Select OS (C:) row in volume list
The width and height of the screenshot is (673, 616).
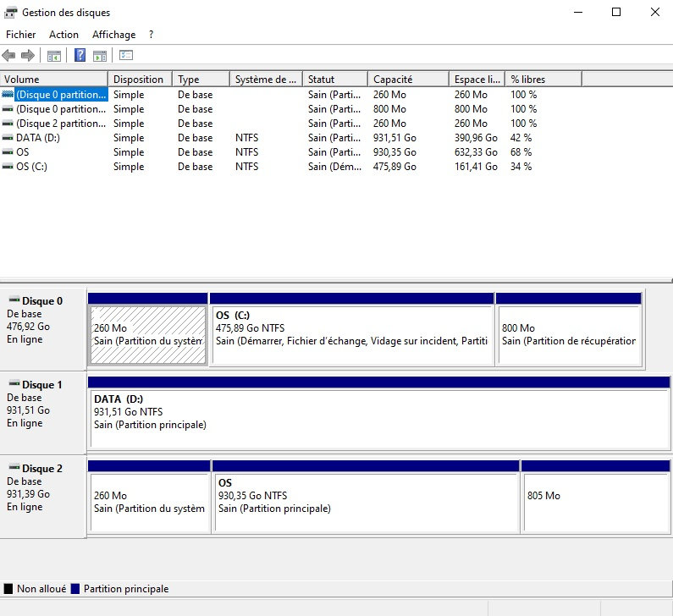[x=33, y=167]
